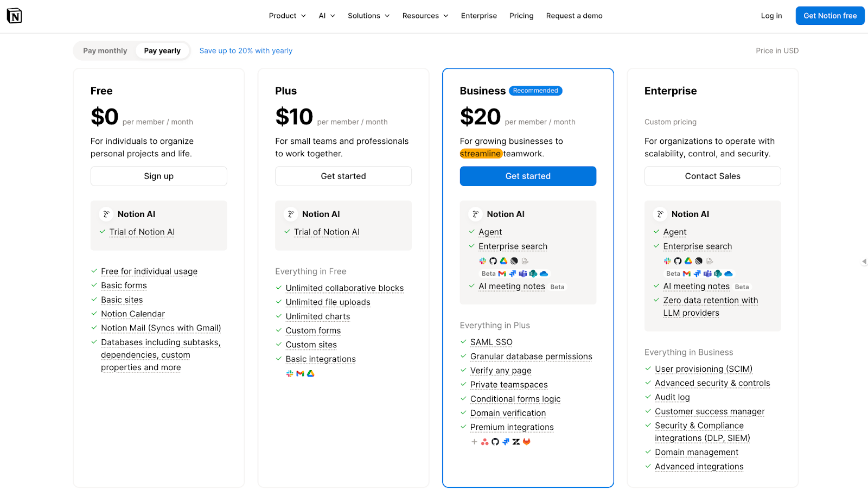Click OneDrive icon in Business plan
The height and width of the screenshot is (502, 868).
pyautogui.click(x=544, y=274)
